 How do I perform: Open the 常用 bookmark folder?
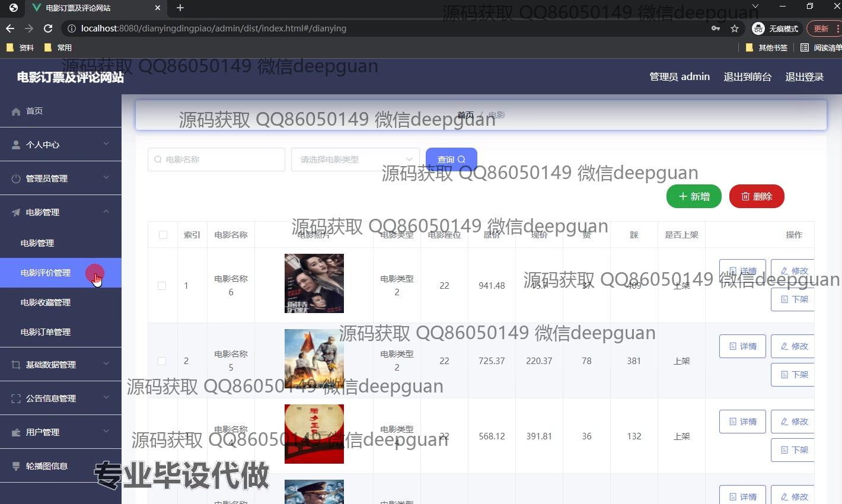pos(58,47)
